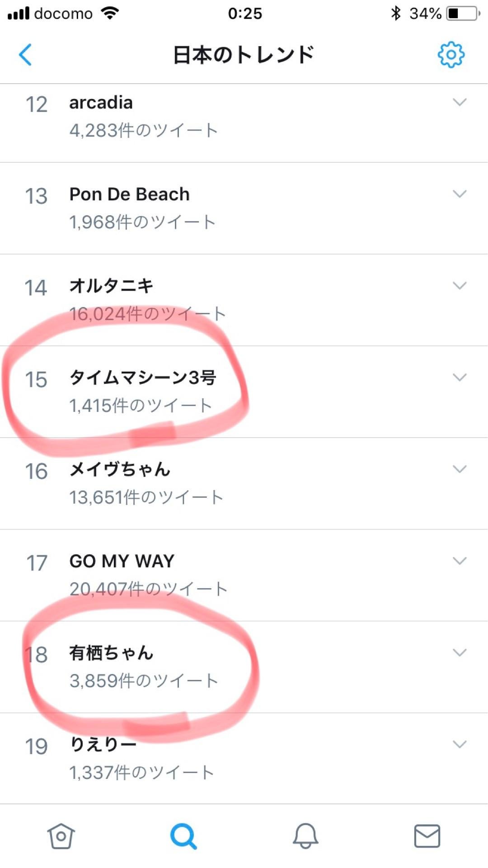Tap the battery indicator in status bar
Image resolution: width=488 pixels, height=868 pixels.
point(463,14)
